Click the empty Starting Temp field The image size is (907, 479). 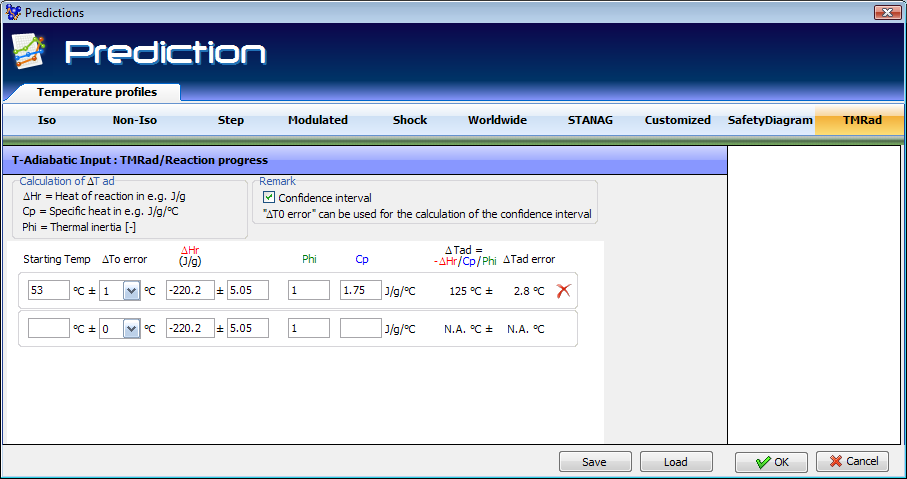pyautogui.click(x=49, y=329)
